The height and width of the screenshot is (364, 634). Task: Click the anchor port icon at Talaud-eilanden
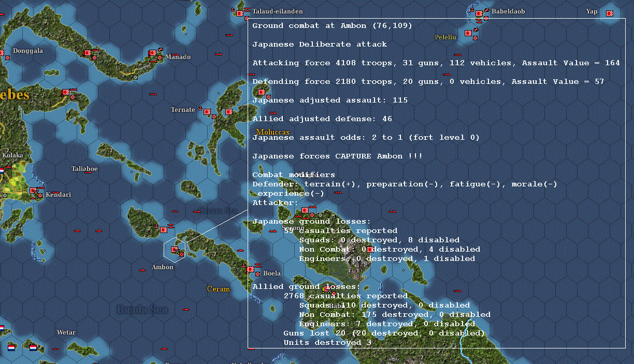pyautogui.click(x=233, y=10)
